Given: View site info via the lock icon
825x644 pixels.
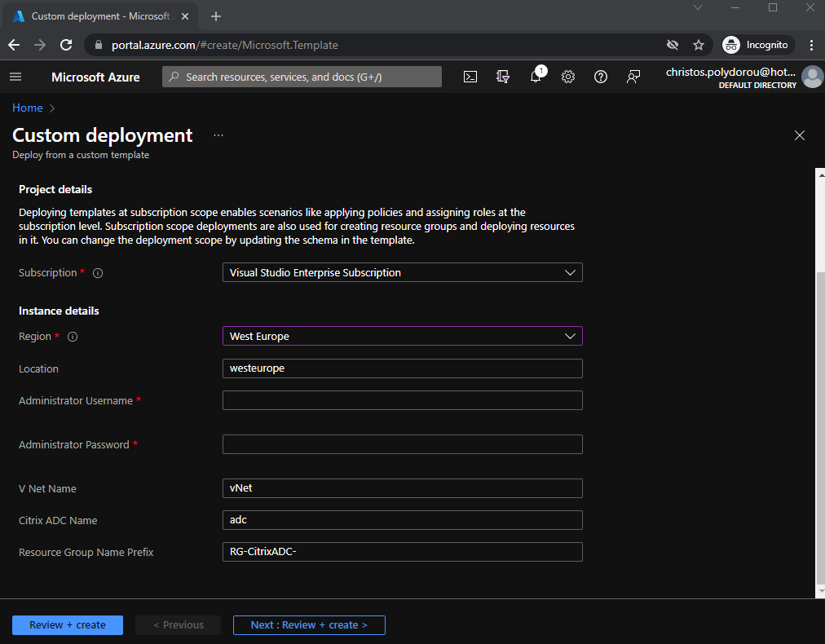Looking at the screenshot, I should [98, 46].
